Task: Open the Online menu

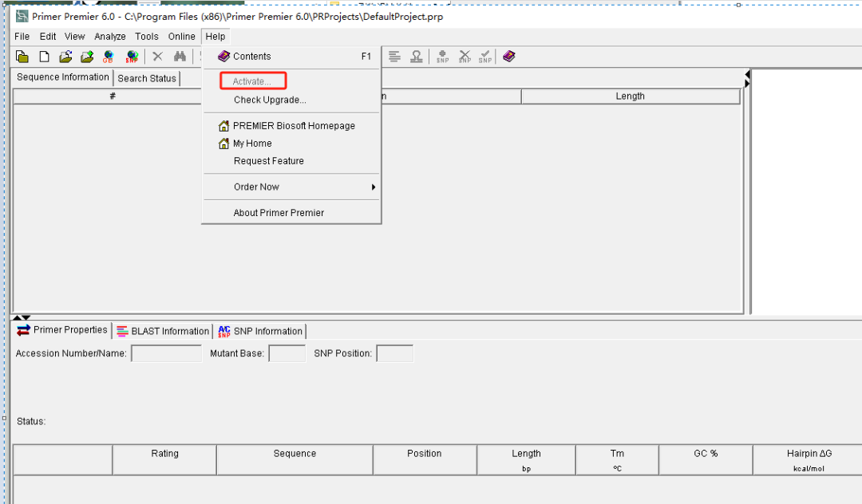Action: (181, 36)
